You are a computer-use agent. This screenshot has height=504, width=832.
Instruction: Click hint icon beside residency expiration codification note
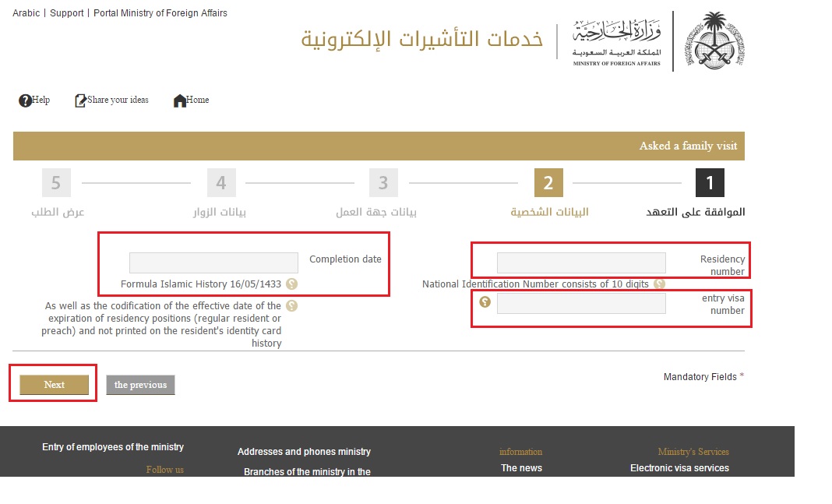tap(291, 306)
